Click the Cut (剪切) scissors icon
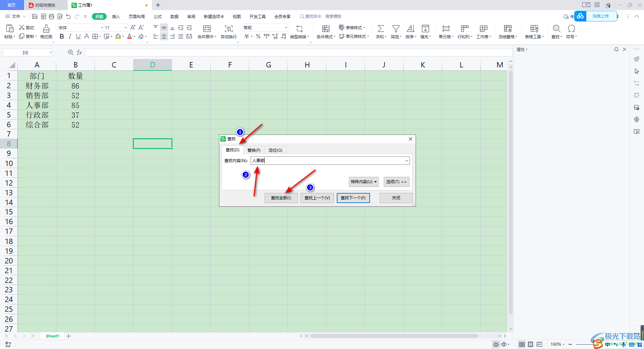The width and height of the screenshot is (644, 349). [x=22, y=28]
